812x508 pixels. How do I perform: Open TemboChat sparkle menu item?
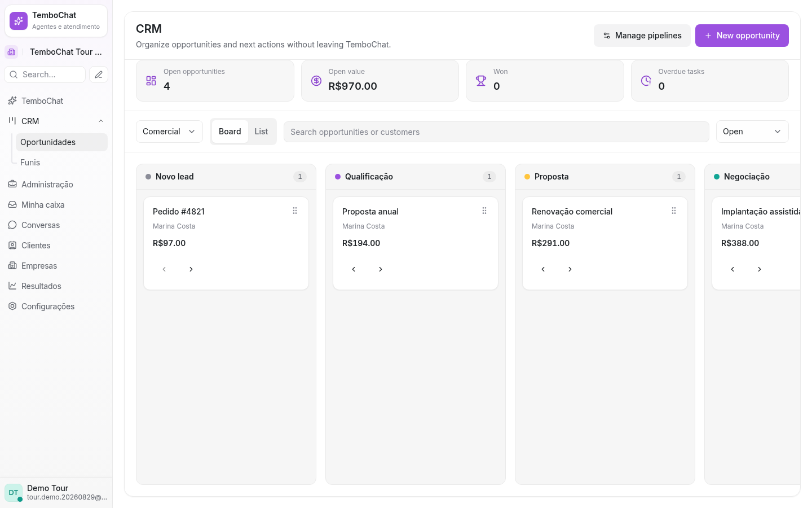click(56, 101)
